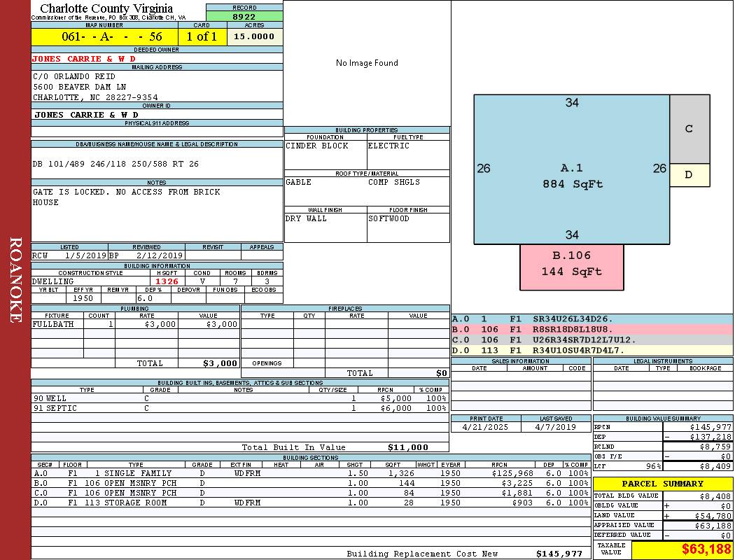Screen dimensions: 735x560
Task: Click listed date 1/5/2019
Action: [x=86, y=256]
